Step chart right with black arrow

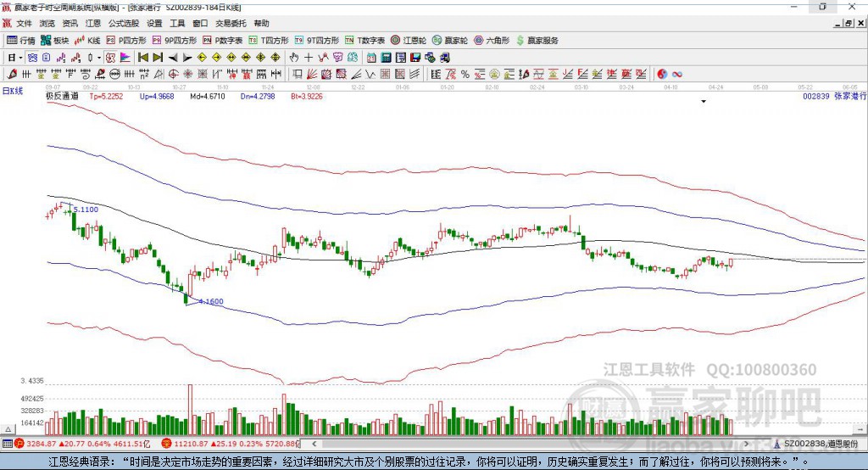coord(187,58)
